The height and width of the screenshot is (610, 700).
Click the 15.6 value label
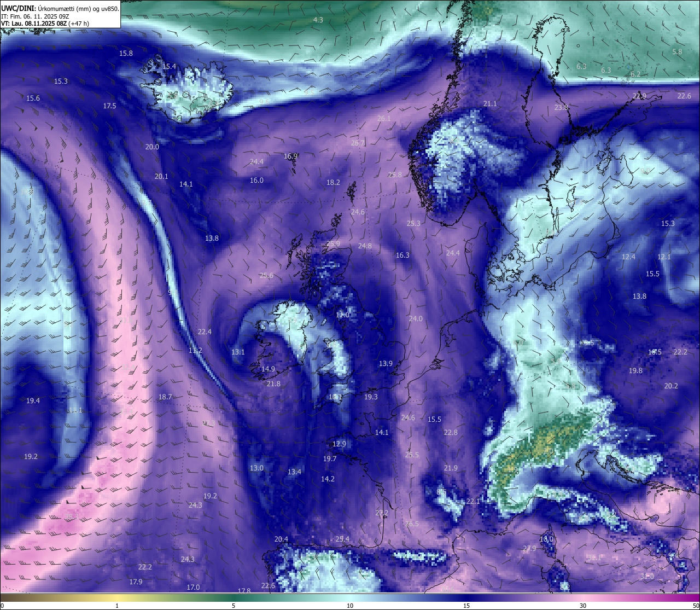pos(33,98)
